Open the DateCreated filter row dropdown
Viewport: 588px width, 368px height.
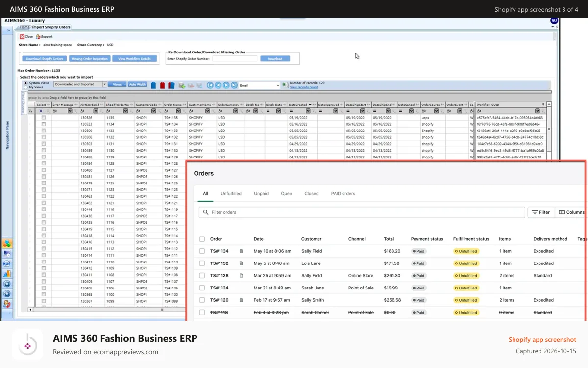click(x=309, y=111)
